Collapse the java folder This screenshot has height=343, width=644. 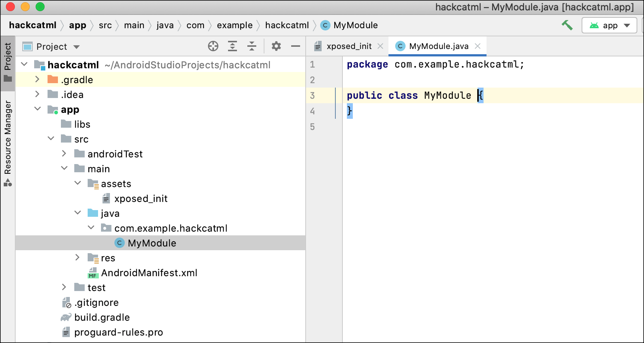tap(78, 213)
